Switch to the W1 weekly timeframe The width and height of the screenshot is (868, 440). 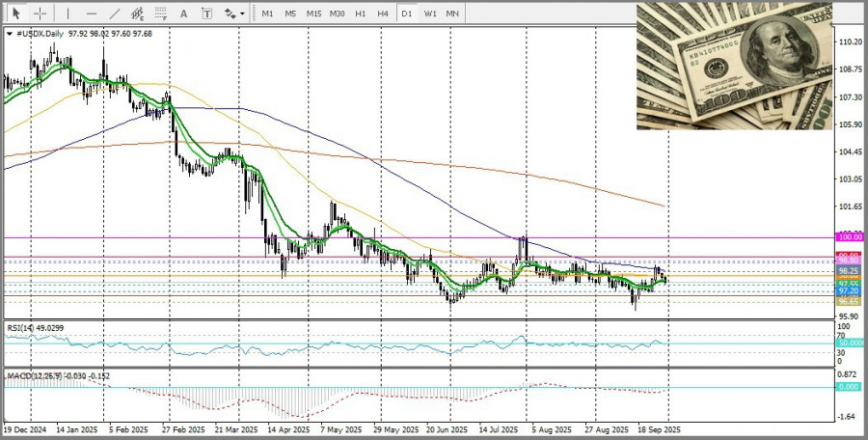tap(429, 14)
